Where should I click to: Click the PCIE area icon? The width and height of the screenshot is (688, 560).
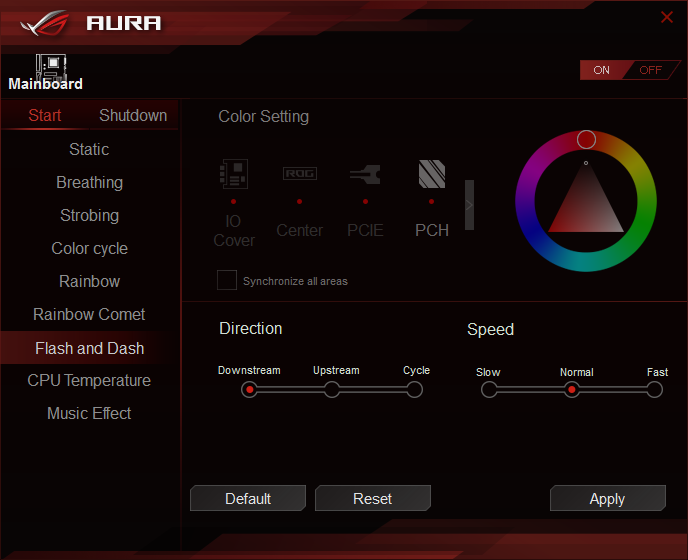click(x=365, y=174)
